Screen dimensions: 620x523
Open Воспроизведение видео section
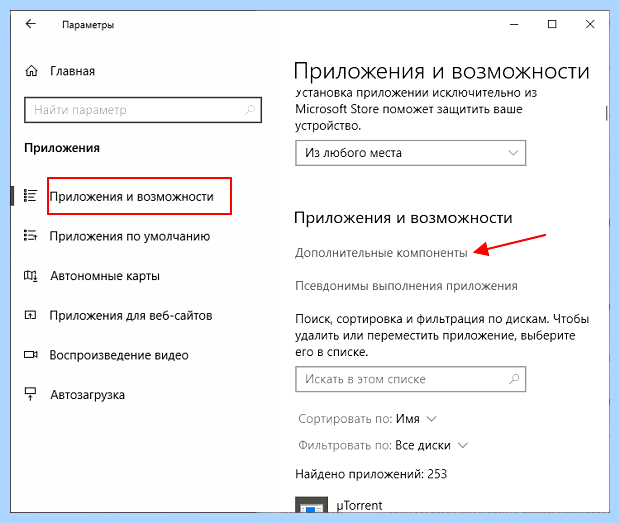119,355
